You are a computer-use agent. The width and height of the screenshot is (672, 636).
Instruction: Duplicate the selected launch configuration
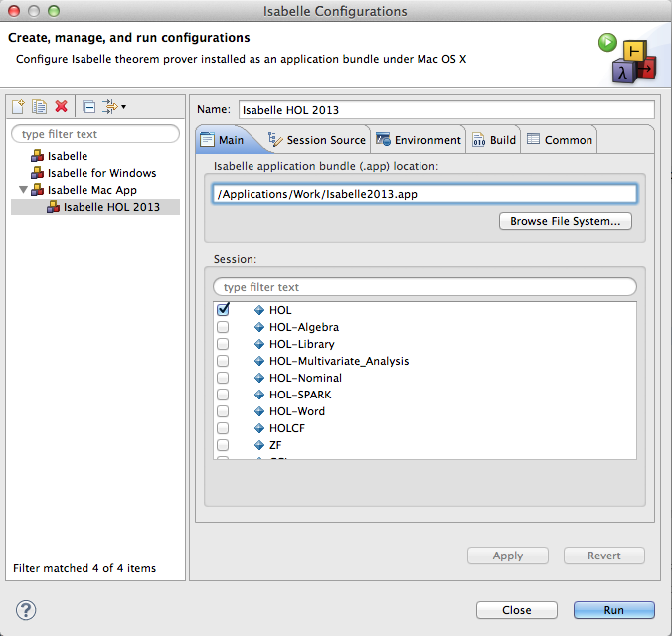tap(39, 106)
